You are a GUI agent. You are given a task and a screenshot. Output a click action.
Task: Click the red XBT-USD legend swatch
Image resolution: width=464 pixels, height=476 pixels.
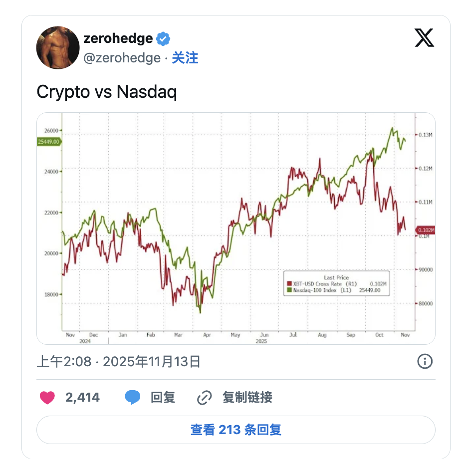(288, 284)
